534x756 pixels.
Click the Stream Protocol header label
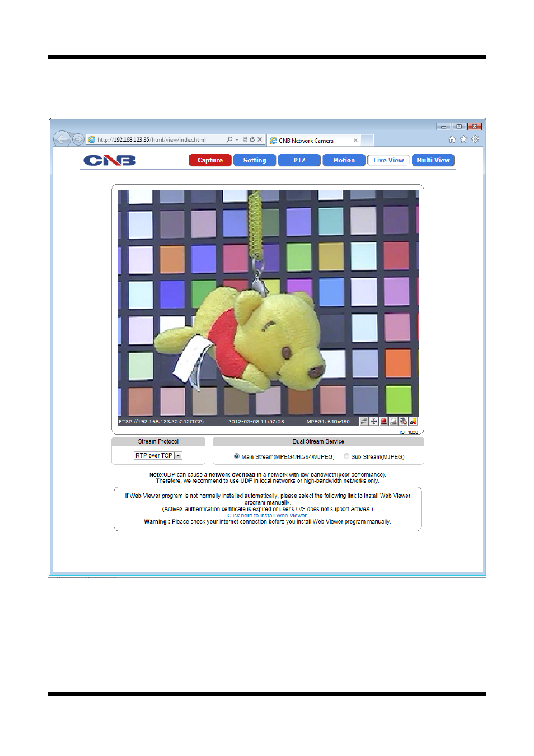158,442
